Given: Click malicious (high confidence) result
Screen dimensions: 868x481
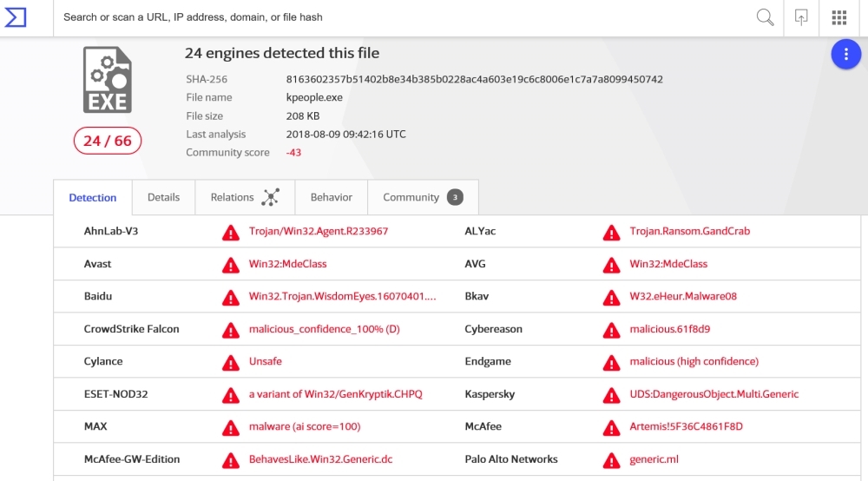Looking at the screenshot, I should pos(694,361).
